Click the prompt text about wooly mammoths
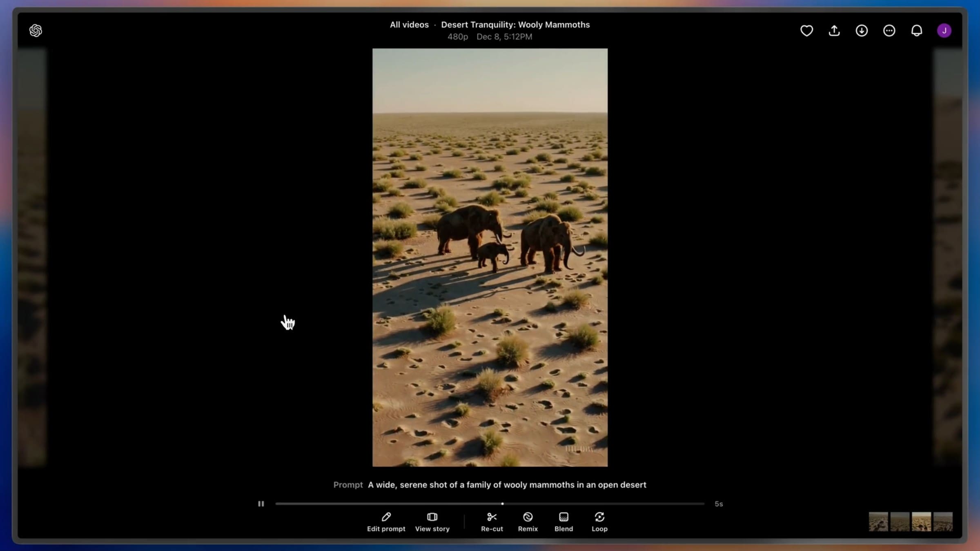The width and height of the screenshot is (980, 551). [507, 485]
